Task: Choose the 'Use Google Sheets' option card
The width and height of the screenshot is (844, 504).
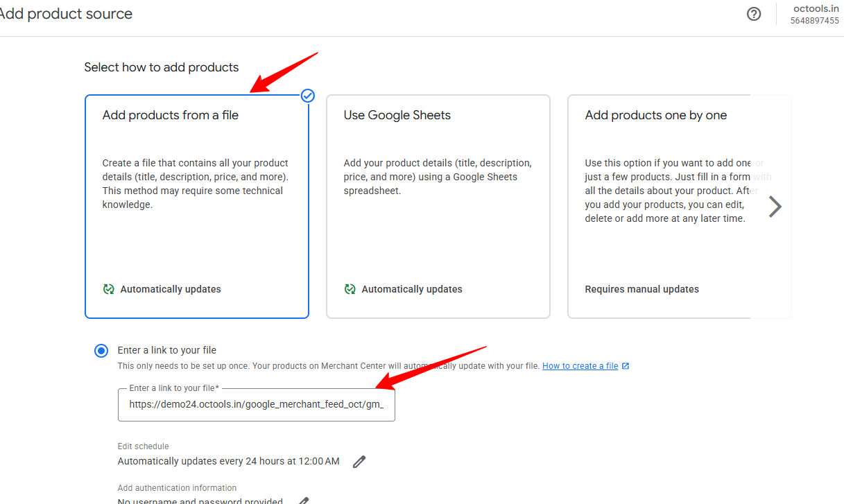Action: click(438, 207)
